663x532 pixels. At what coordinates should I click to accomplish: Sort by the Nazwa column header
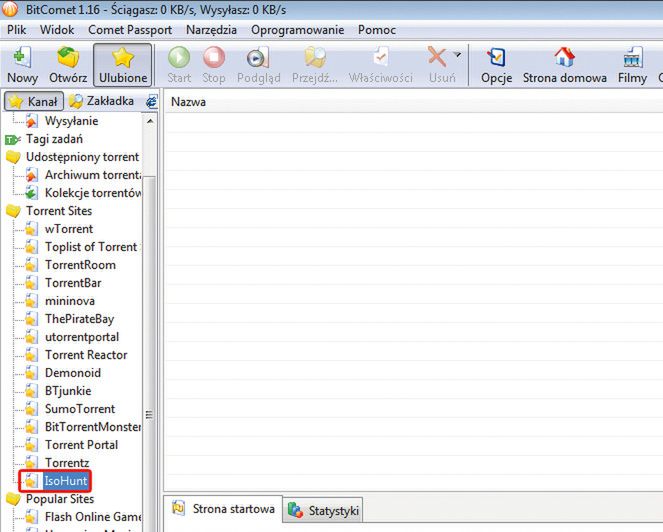(188, 102)
